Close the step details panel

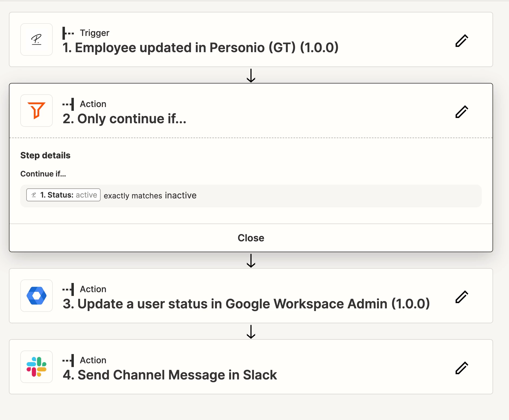tap(251, 238)
